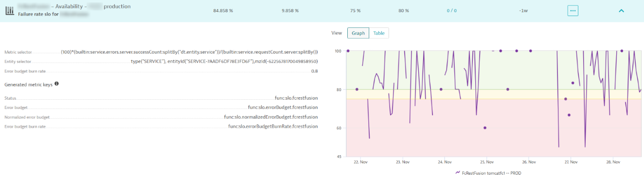Click the Normalized error budget label
Viewport: 644px width, 179px height.
[x=27, y=117]
